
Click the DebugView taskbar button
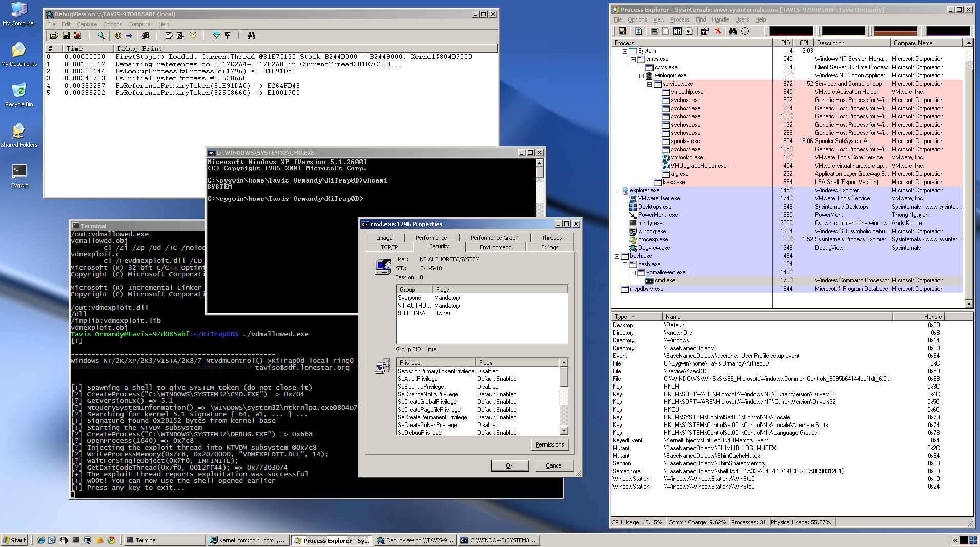click(415, 540)
